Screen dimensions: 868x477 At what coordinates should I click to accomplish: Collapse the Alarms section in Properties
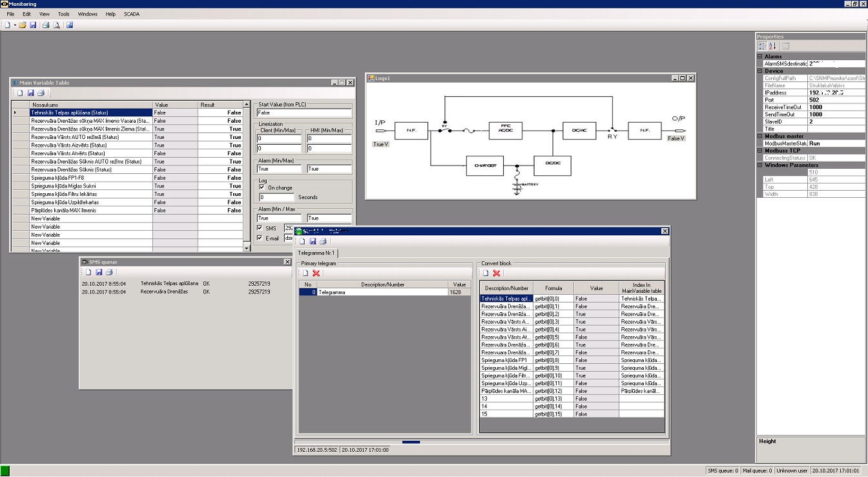click(x=760, y=57)
